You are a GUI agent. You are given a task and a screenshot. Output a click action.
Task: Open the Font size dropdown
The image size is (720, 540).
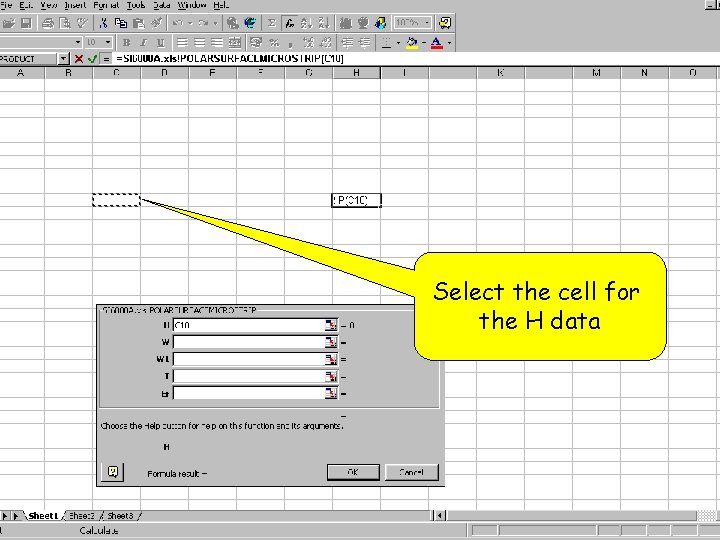click(x=108, y=42)
